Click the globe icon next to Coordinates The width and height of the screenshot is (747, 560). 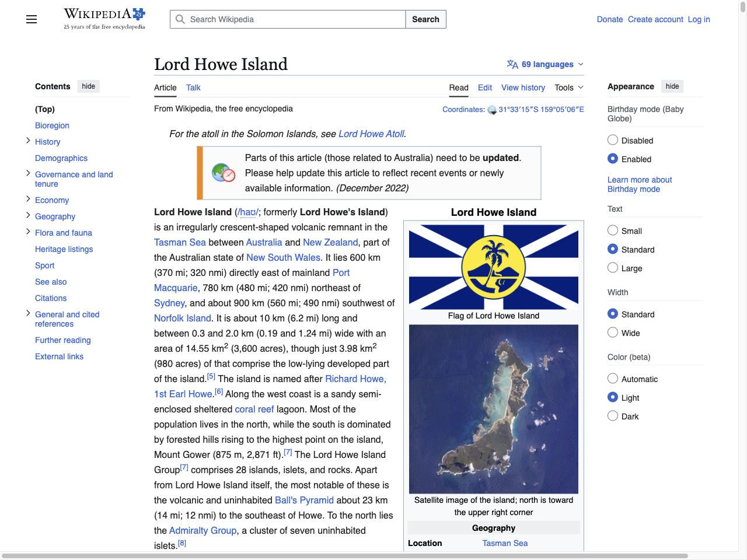point(492,109)
